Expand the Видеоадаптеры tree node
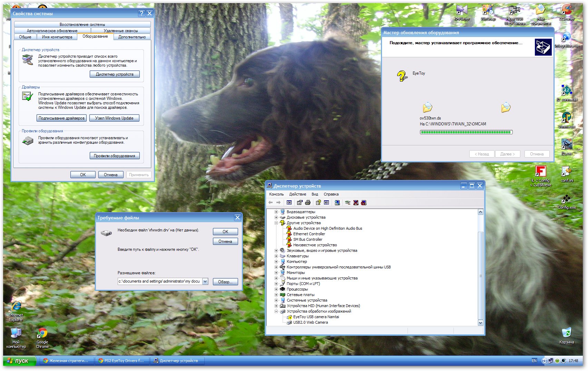This screenshot has height=371, width=588. 276,212
